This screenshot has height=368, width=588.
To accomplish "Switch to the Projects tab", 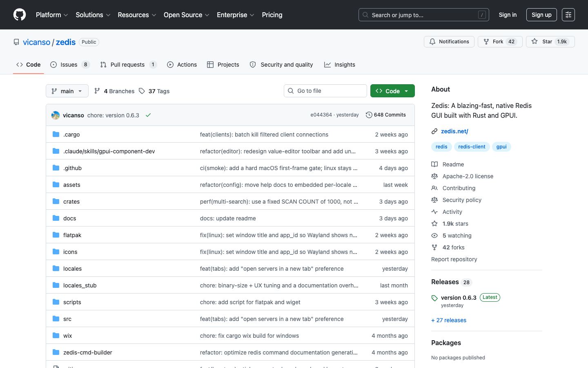I will [223, 65].
